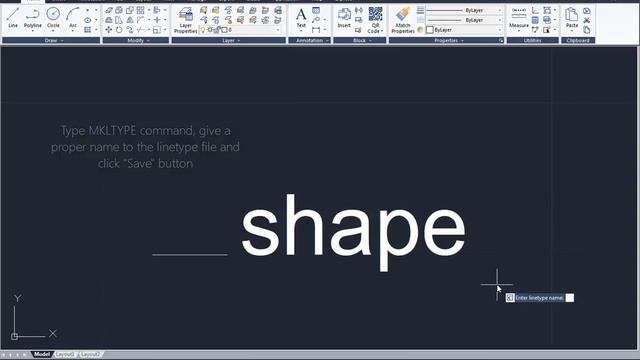Viewport: 640px width, 360px height.
Task: Expand the Modify panel title
Action: click(x=136, y=40)
